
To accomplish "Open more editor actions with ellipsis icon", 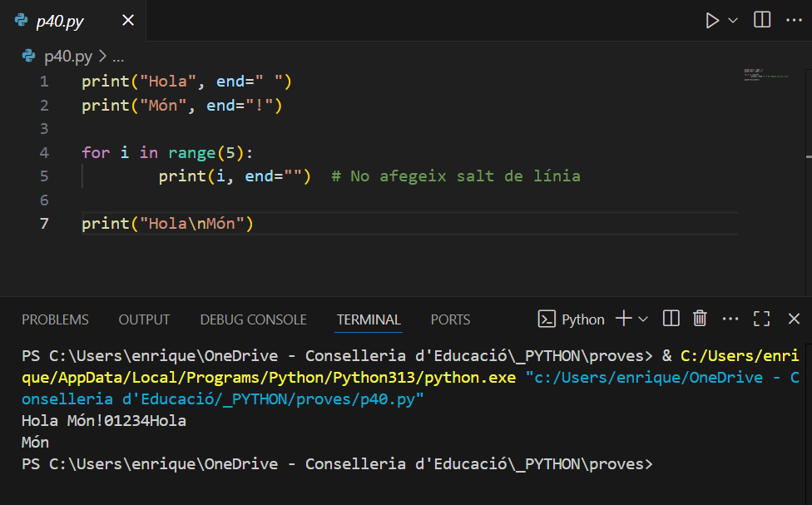I will [x=792, y=19].
